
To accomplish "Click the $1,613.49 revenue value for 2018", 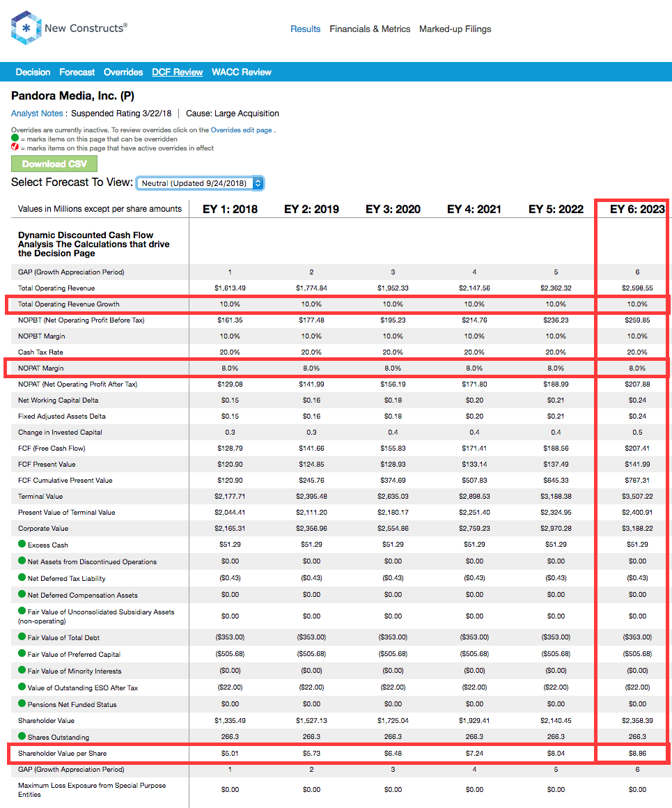I will (x=230, y=288).
